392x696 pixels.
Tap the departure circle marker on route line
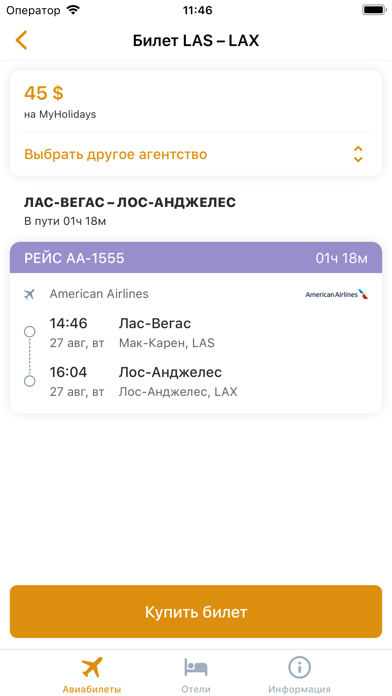30,332
